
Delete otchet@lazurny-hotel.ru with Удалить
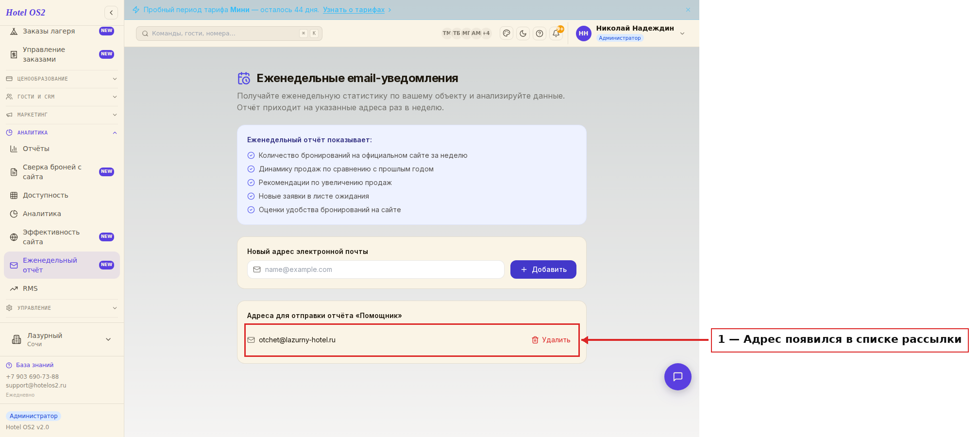click(x=551, y=340)
